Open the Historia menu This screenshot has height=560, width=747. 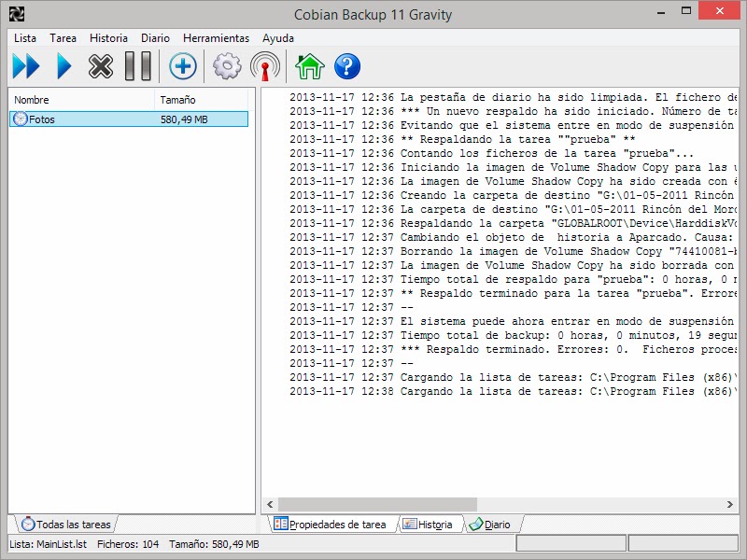pos(108,38)
